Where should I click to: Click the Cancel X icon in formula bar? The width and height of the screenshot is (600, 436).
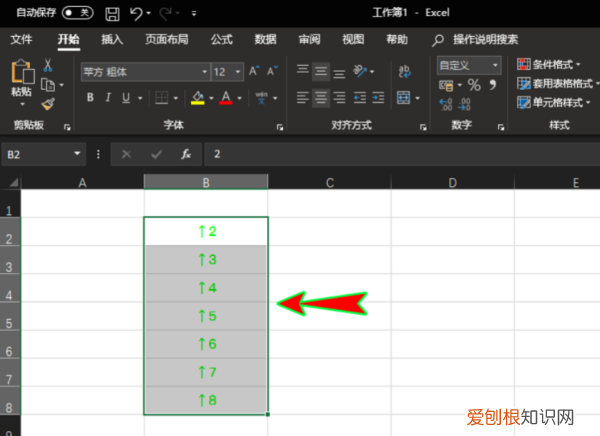click(x=126, y=154)
